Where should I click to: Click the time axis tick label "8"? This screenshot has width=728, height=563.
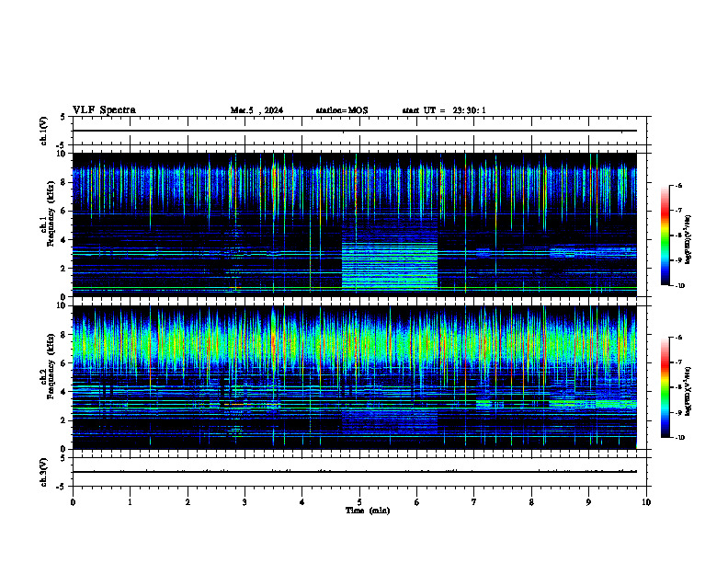pos(531,502)
